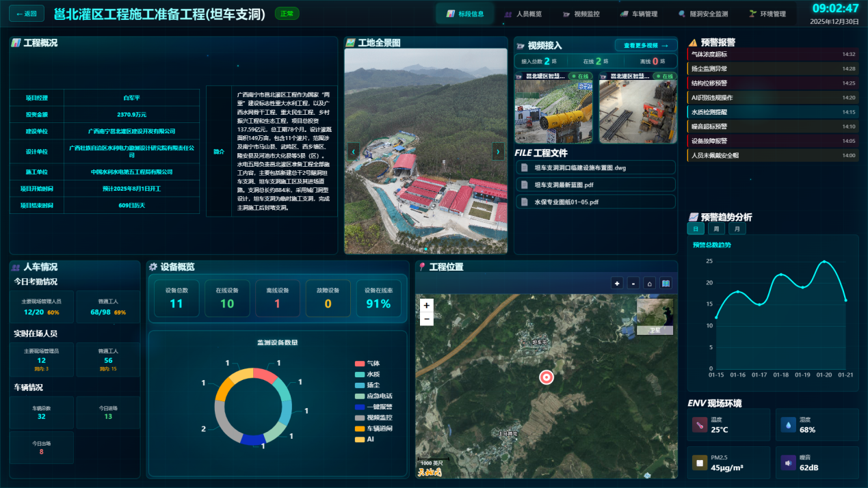Screen dimensions: 868x488
Task: Click the red location marker on map
Action: (546, 377)
